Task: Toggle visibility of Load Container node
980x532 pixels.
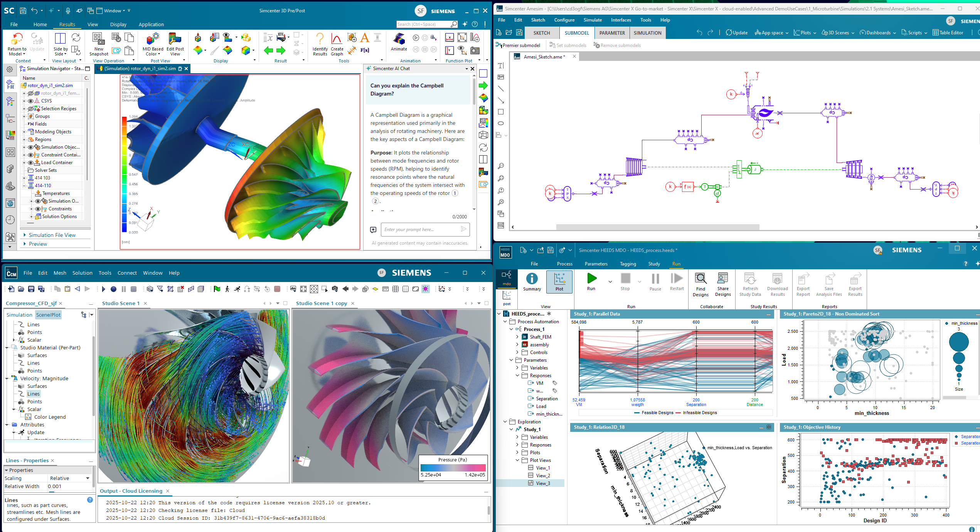Action: 31,163
